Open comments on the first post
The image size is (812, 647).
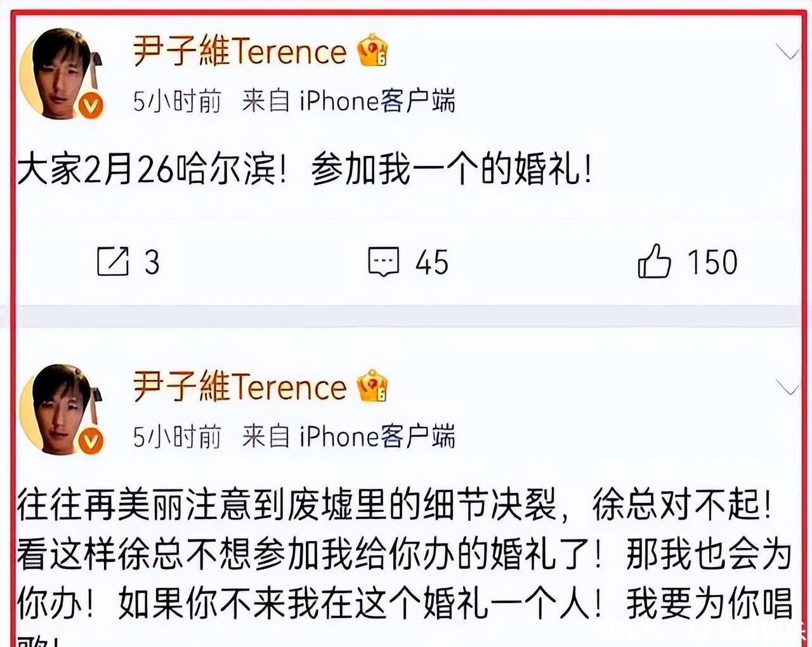click(384, 261)
